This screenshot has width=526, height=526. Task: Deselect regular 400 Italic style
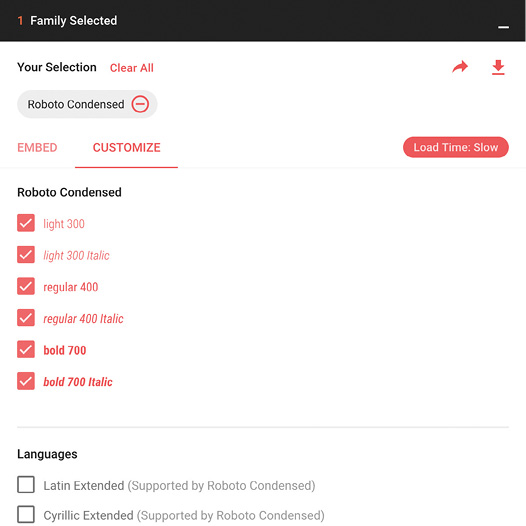point(26,318)
